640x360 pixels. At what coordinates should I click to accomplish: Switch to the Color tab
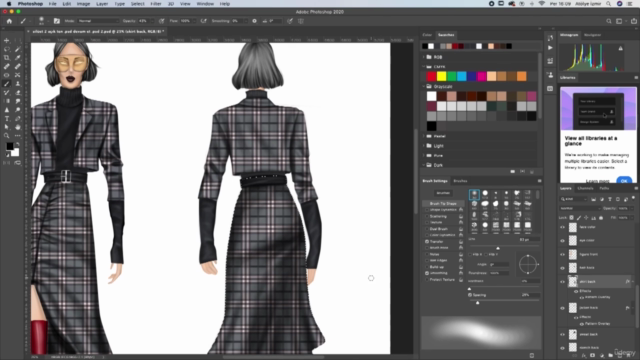pyautogui.click(x=427, y=35)
